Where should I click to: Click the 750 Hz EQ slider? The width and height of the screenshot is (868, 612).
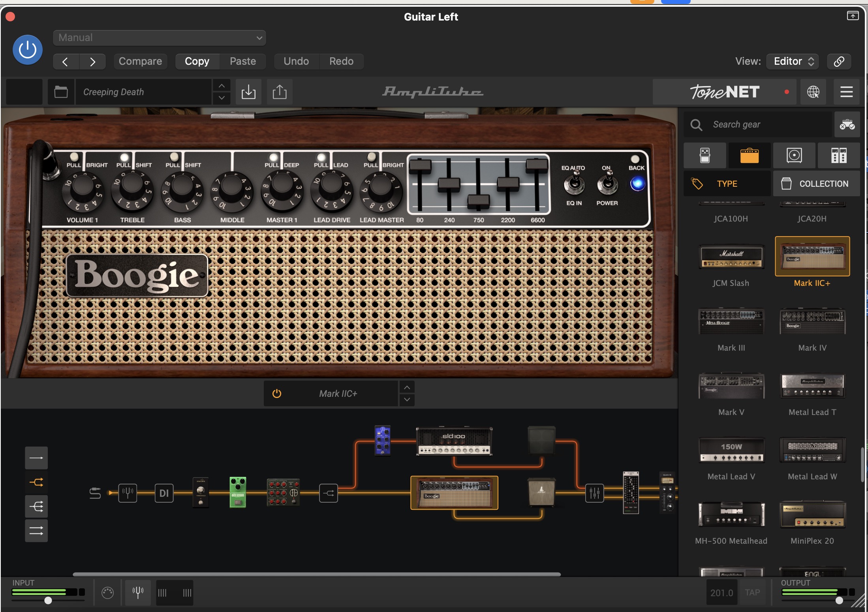(x=479, y=201)
